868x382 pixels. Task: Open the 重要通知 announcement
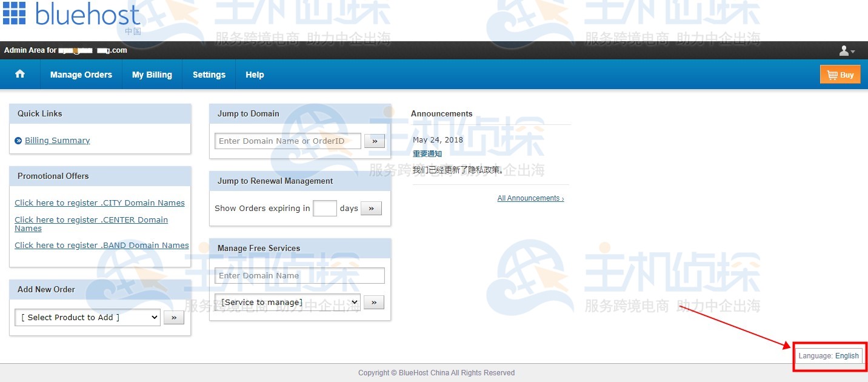427,153
